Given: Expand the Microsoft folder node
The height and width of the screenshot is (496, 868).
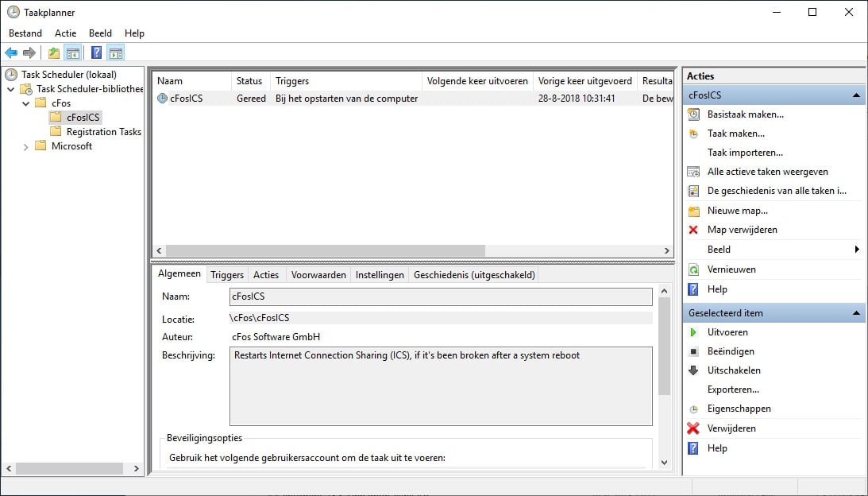Looking at the screenshot, I should (x=26, y=146).
